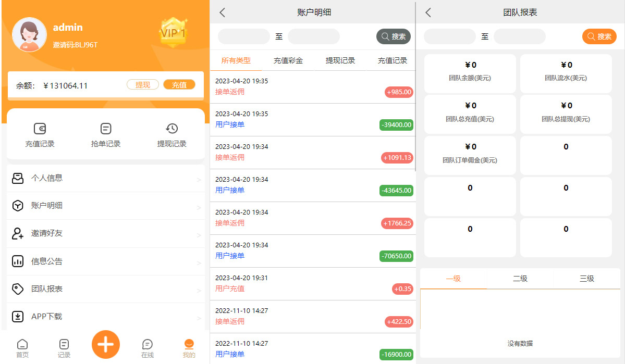Click the start date field in 账户明细
Screen dimensions: 625x364
pos(243,36)
